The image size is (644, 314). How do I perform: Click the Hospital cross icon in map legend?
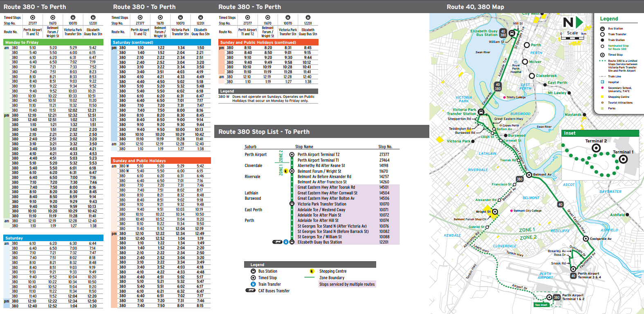tap(602, 82)
